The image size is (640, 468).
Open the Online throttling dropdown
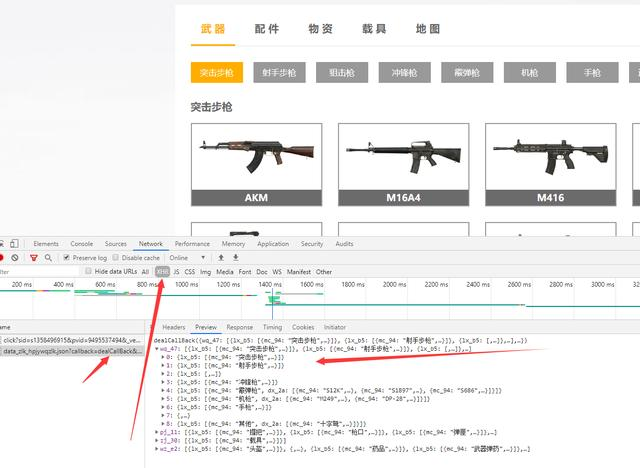[187, 257]
